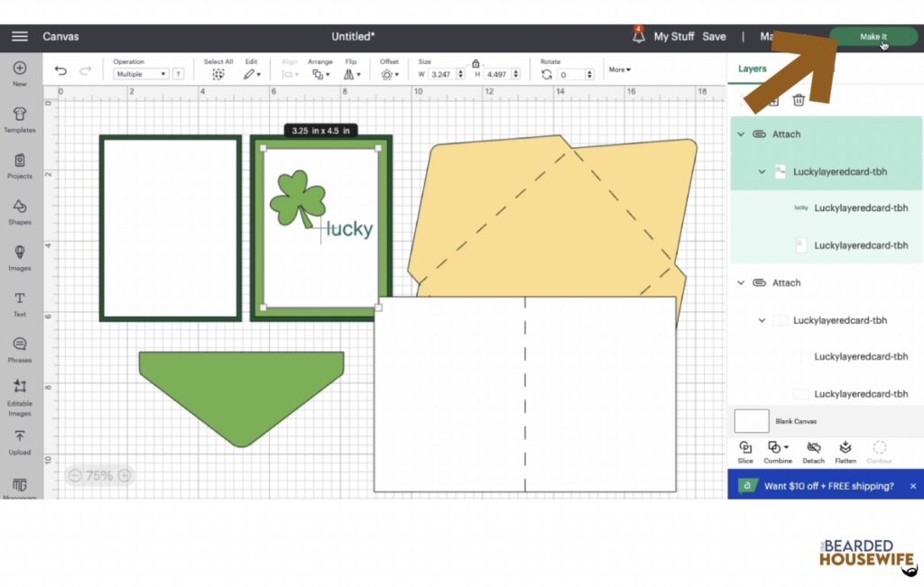
Task: Open the Canvas hamburger menu
Action: tap(19, 36)
